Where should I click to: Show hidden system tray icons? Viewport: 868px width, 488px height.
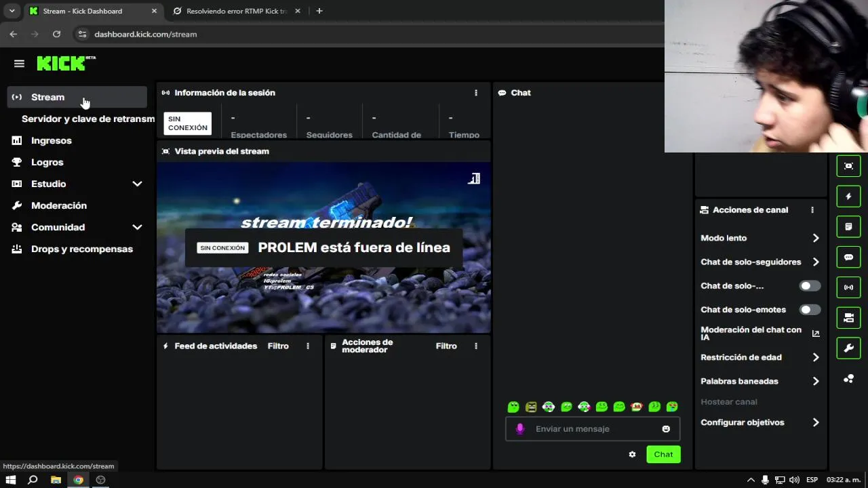[751, 480]
